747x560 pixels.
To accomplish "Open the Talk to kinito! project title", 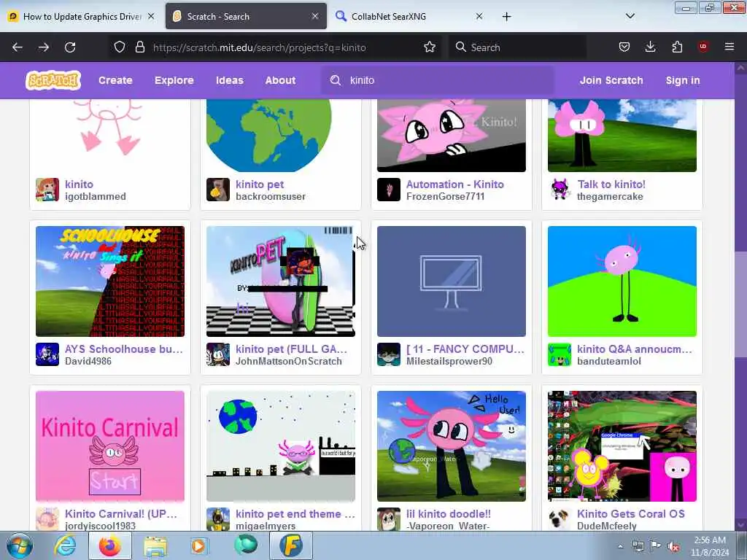I will pyautogui.click(x=611, y=184).
